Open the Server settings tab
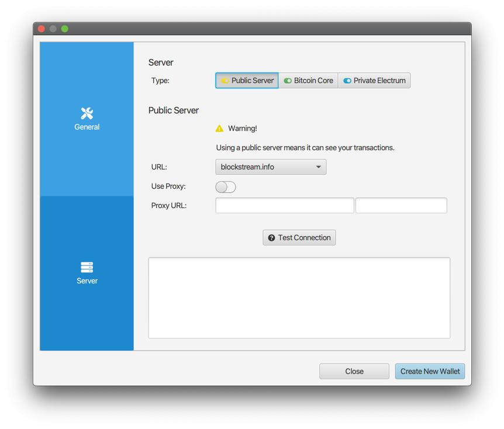This screenshot has height=429, width=504. (87, 273)
